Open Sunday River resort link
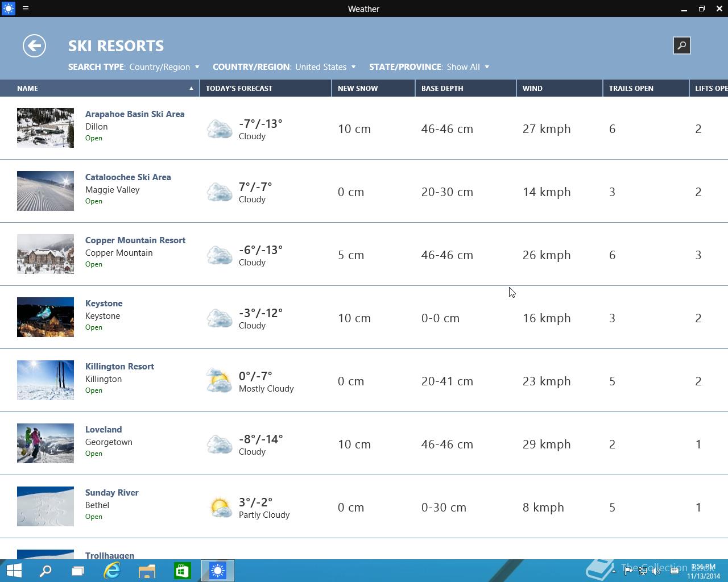728x582 pixels. 112,493
